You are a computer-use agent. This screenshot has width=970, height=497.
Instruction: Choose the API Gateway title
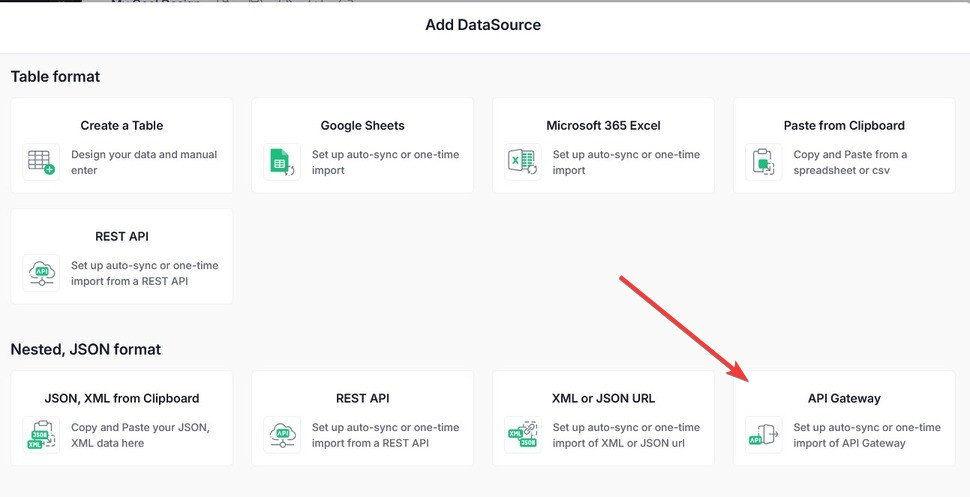click(x=844, y=399)
